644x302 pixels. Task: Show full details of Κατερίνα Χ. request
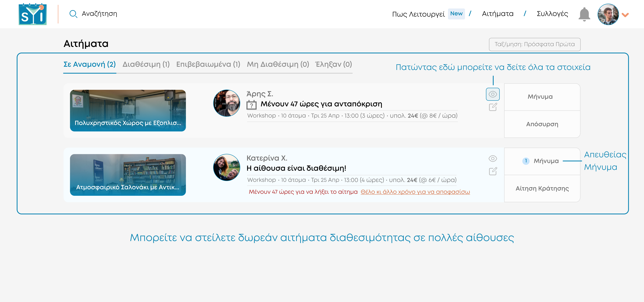click(493, 159)
